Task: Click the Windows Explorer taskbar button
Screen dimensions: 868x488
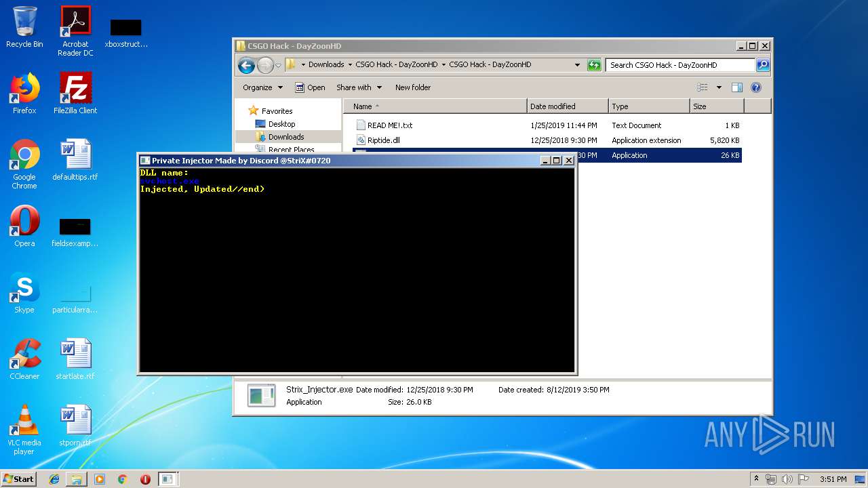Action: coord(77,479)
